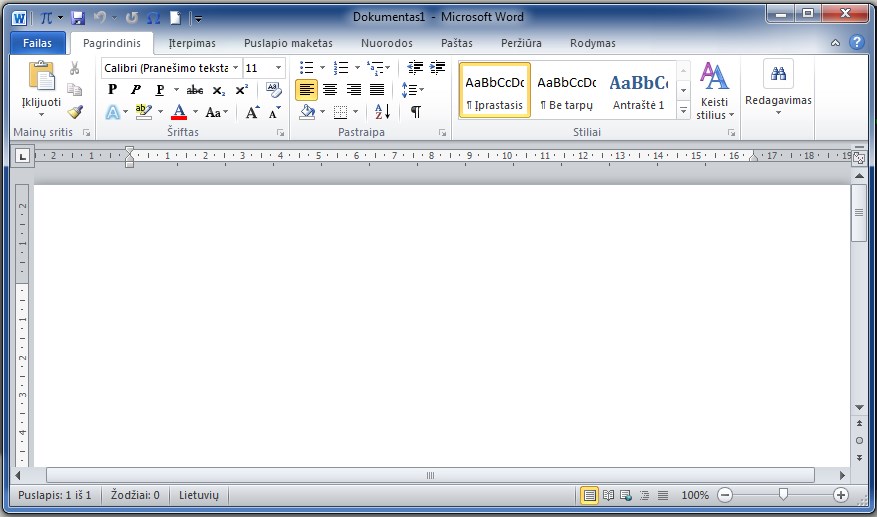
Task: Toggle Superscript x² formatting
Action: [x=242, y=90]
